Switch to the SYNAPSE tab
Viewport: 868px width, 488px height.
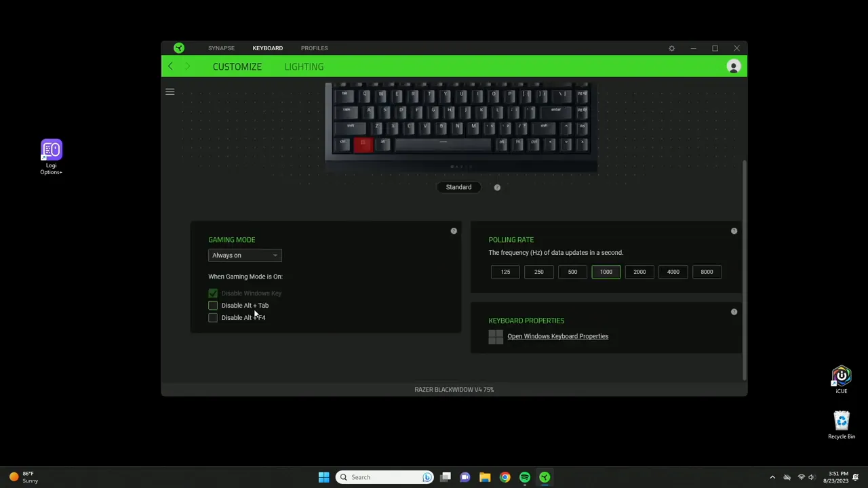point(221,48)
